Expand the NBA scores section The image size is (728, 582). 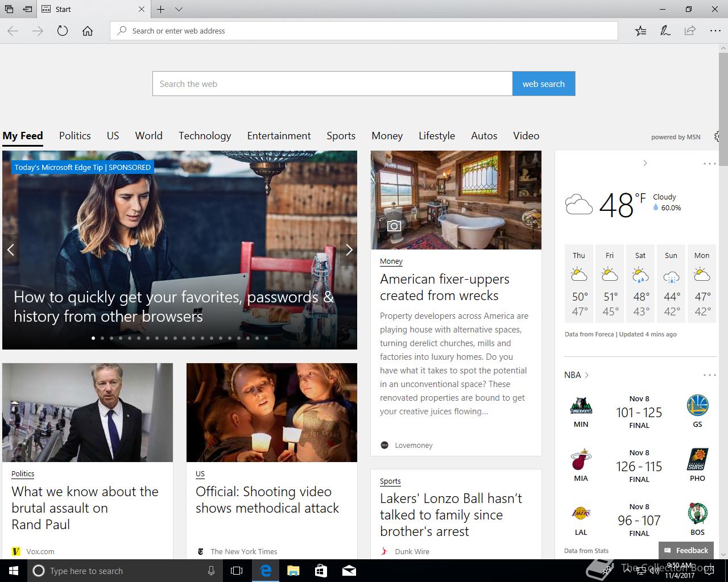point(576,375)
